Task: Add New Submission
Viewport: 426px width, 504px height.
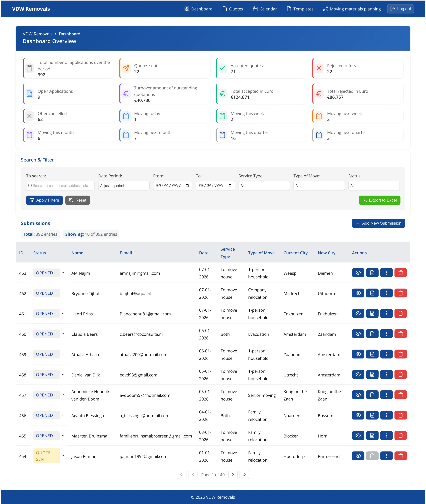Action: click(x=378, y=223)
